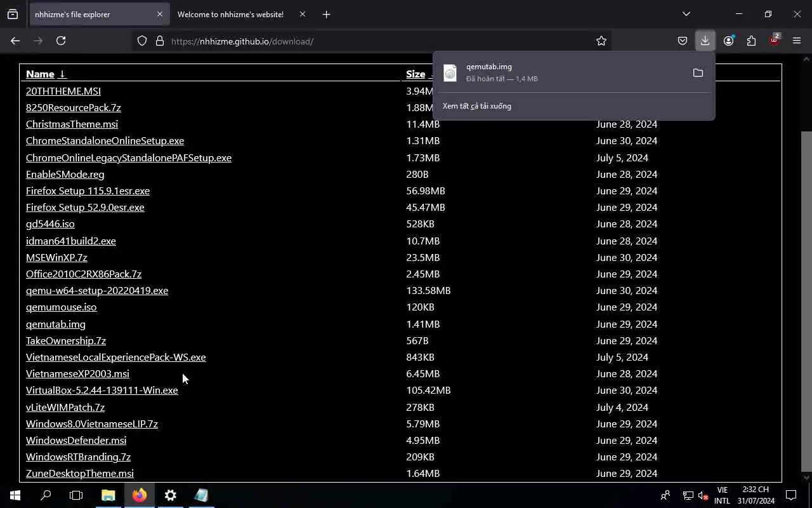
Task: Switch to Welcome to nhhizme's website tab
Action: [x=230, y=14]
